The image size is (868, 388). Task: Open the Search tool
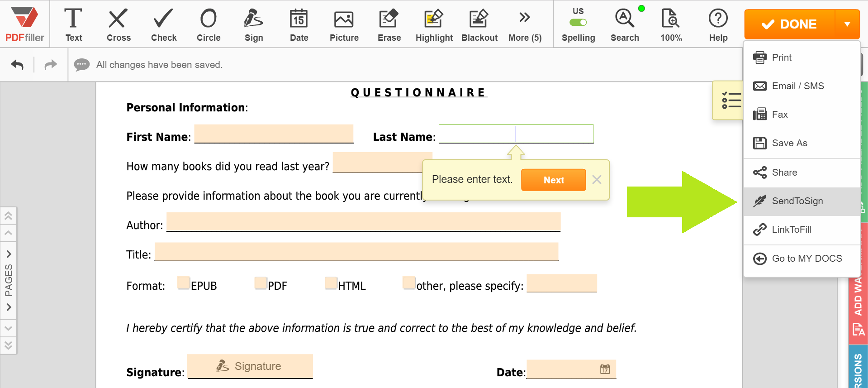[625, 24]
